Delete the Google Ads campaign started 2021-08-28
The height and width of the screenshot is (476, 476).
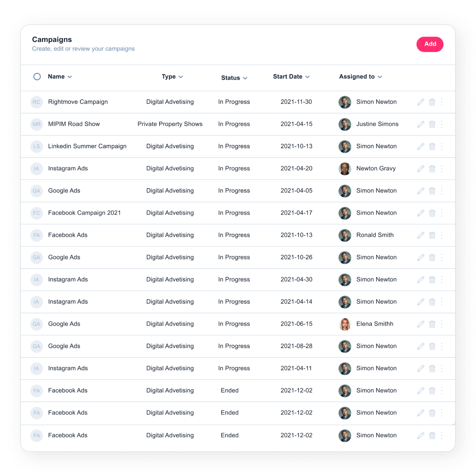432,346
